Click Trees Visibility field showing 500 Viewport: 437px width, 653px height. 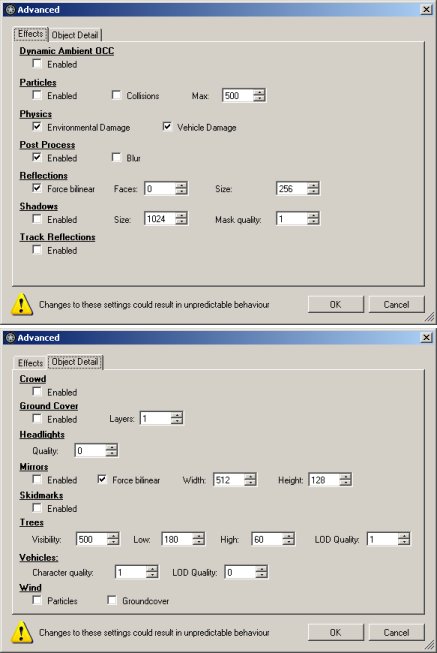(92, 539)
